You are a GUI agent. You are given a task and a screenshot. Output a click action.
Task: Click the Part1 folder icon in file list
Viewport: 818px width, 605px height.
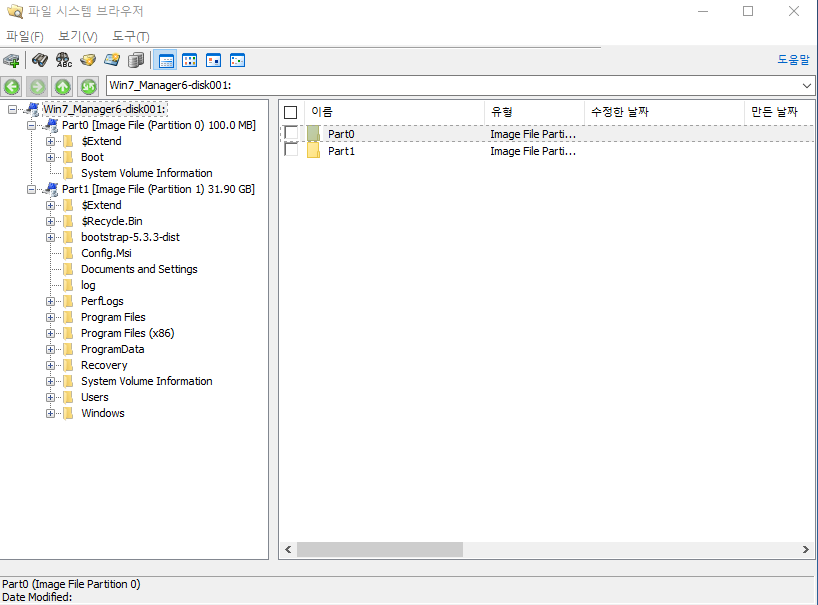314,151
